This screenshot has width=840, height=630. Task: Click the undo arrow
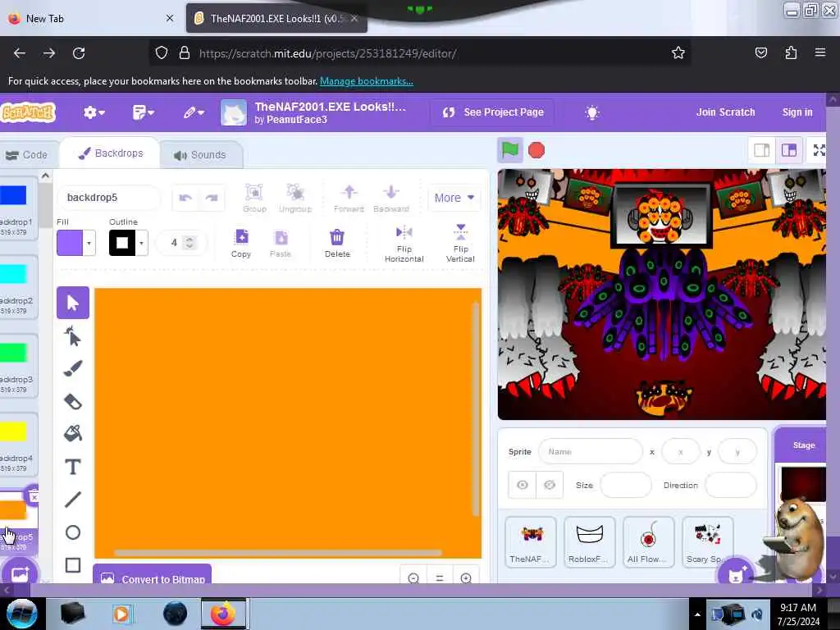(x=185, y=198)
